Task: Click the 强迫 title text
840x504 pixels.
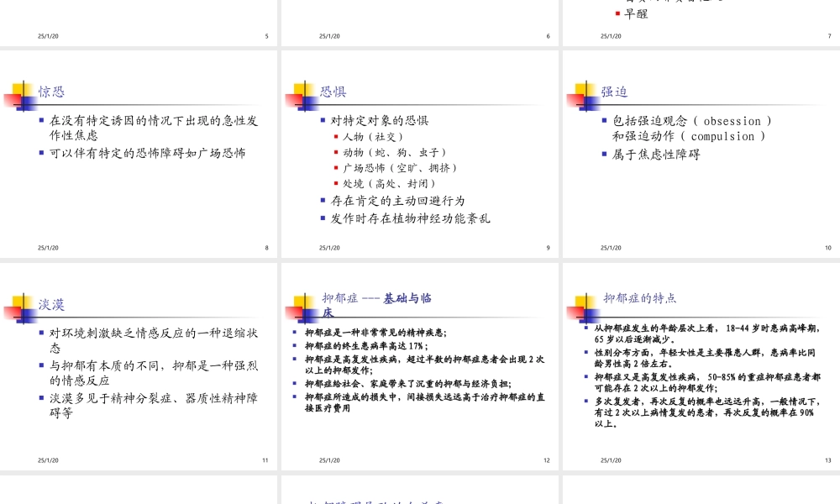Action: click(x=614, y=92)
